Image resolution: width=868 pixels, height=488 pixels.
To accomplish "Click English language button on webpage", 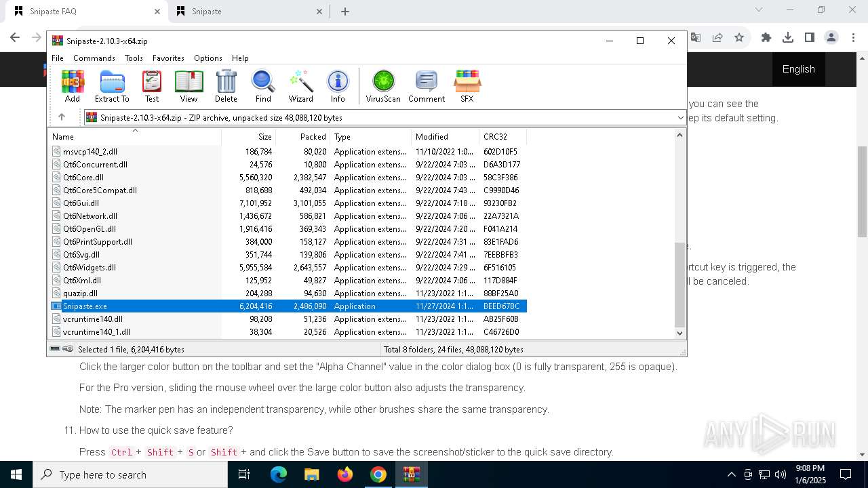I will 798,69.
